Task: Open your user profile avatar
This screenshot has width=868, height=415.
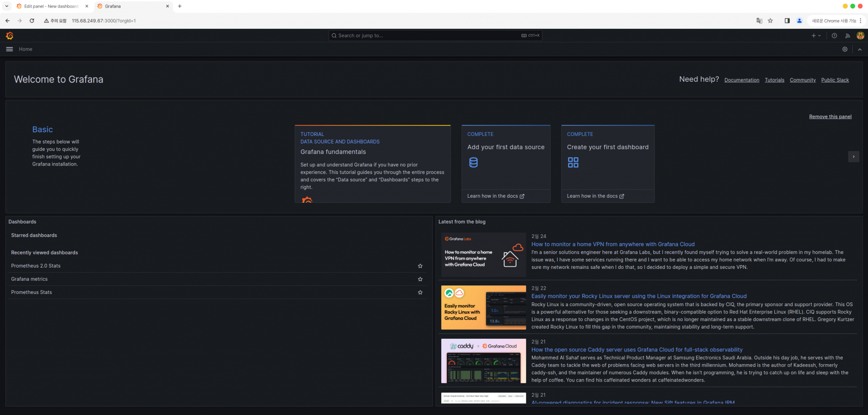Action: pyautogui.click(x=860, y=36)
